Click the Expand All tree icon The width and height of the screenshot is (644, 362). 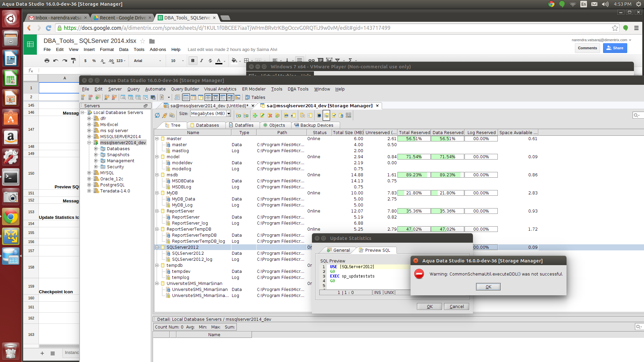[x=238, y=115]
